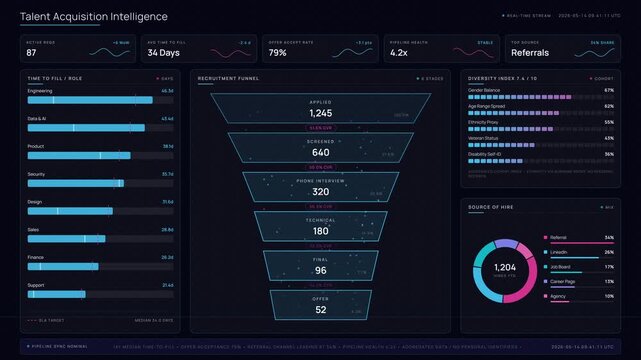Click the Real-Time Stream indicator

526,16
